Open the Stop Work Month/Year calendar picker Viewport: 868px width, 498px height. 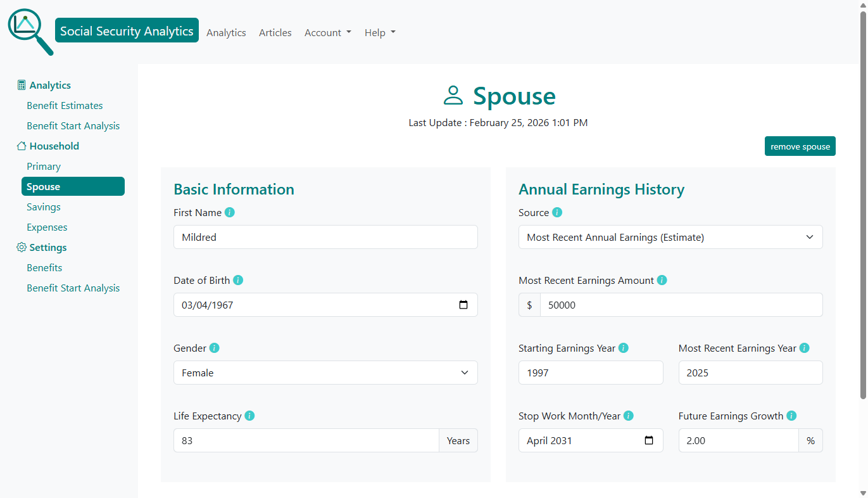click(x=649, y=440)
